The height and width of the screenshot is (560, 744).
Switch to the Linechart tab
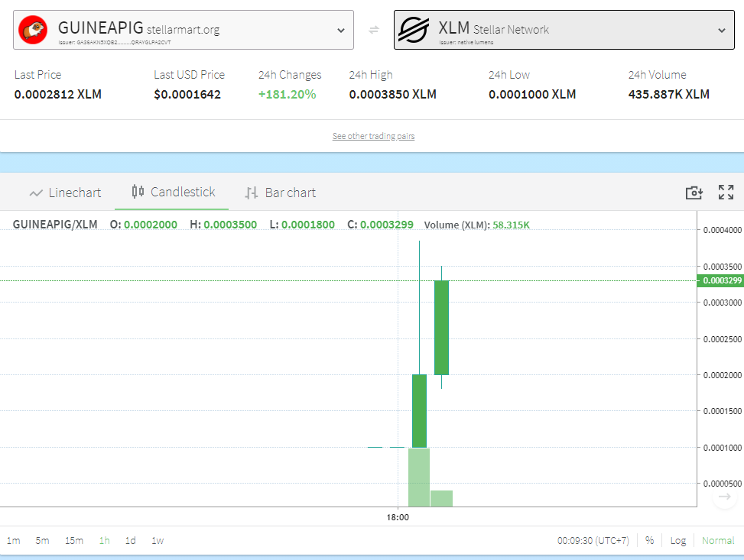pyautogui.click(x=65, y=193)
